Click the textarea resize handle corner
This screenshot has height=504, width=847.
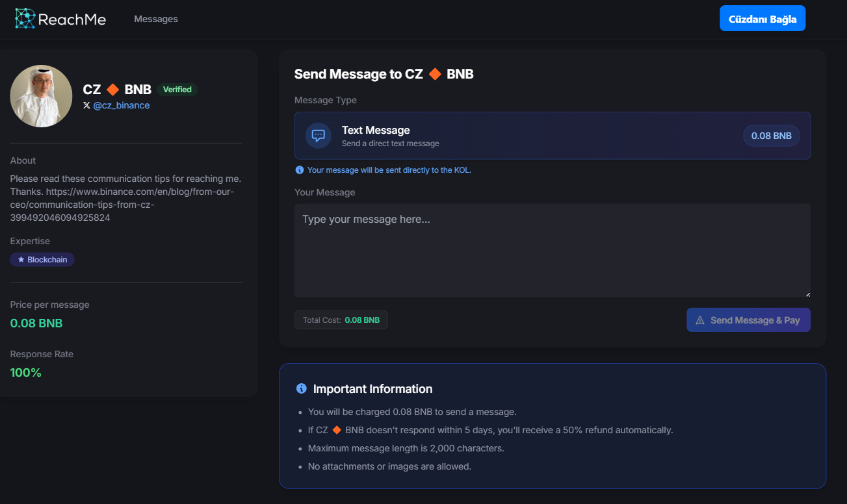coord(807,294)
